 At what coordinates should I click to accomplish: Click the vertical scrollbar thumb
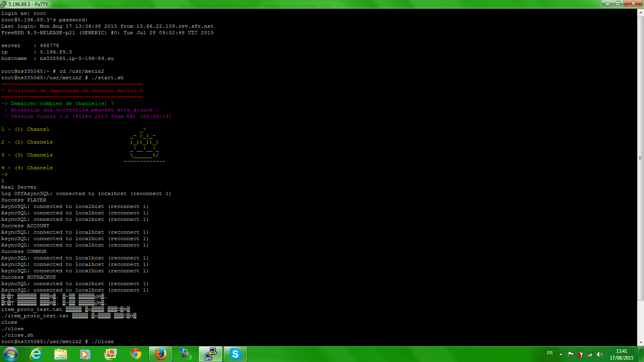[640, 158]
